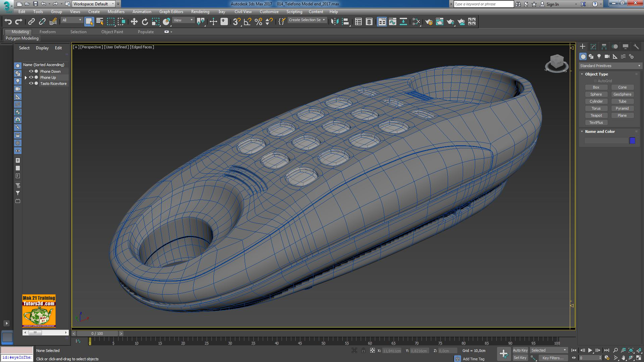
Task: Activate the Select and Move tool
Action: point(134,21)
